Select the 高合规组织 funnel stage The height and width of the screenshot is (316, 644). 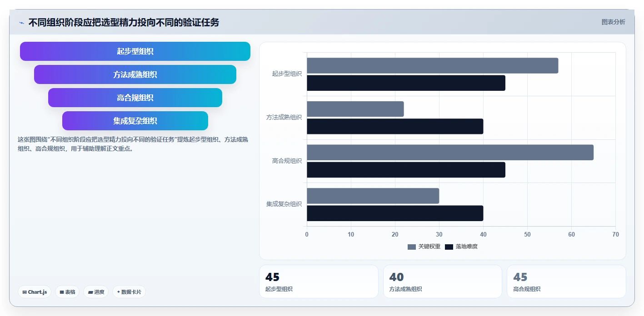pyautogui.click(x=135, y=98)
